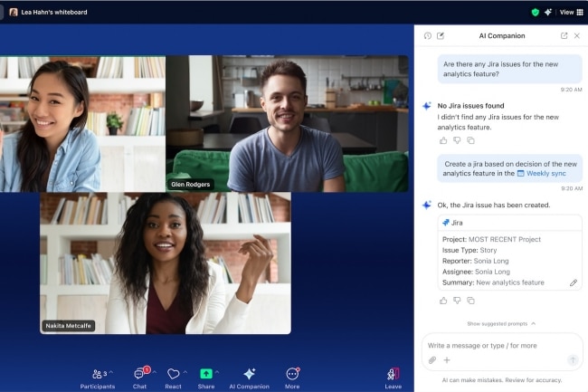Click 'Summary: New analytics feature' text
This screenshot has height=392, width=588.
(x=493, y=282)
